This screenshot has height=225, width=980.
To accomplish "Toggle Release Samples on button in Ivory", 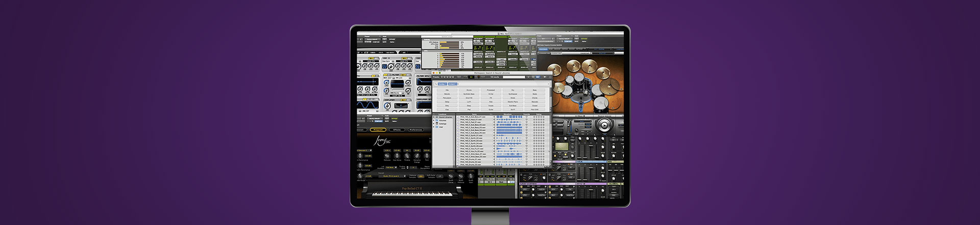I will pos(421,176).
